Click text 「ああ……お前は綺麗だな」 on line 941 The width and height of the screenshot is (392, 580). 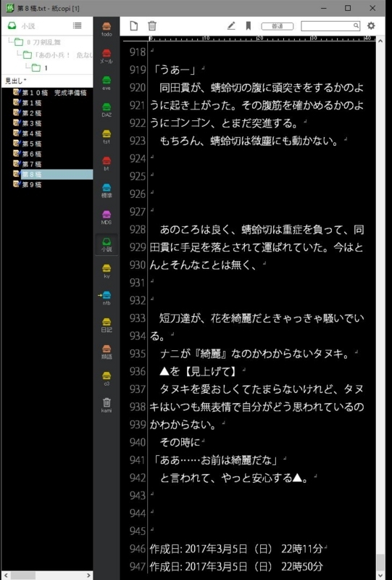216,460
